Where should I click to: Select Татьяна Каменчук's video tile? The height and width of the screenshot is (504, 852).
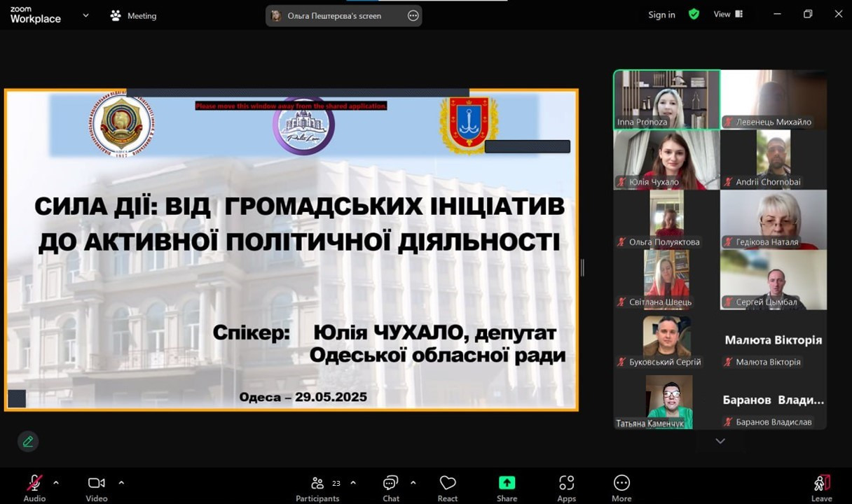667,400
